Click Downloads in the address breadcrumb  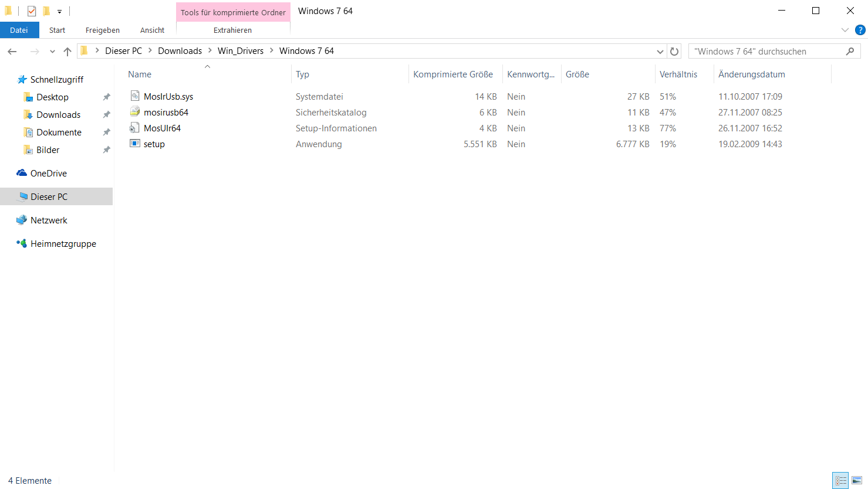(x=180, y=51)
